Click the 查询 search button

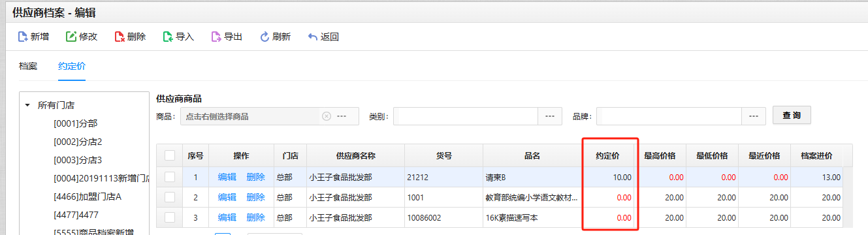click(x=792, y=116)
